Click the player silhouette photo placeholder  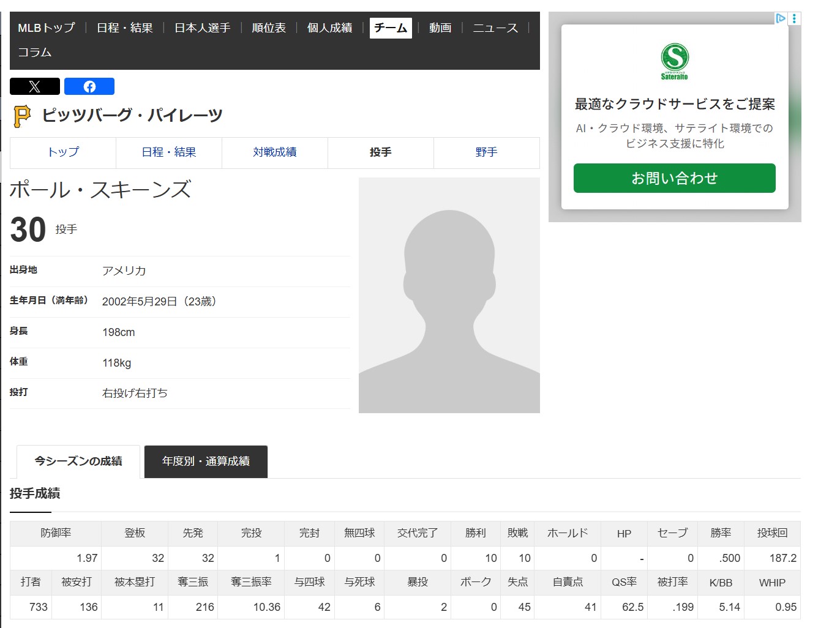pyautogui.click(x=449, y=295)
